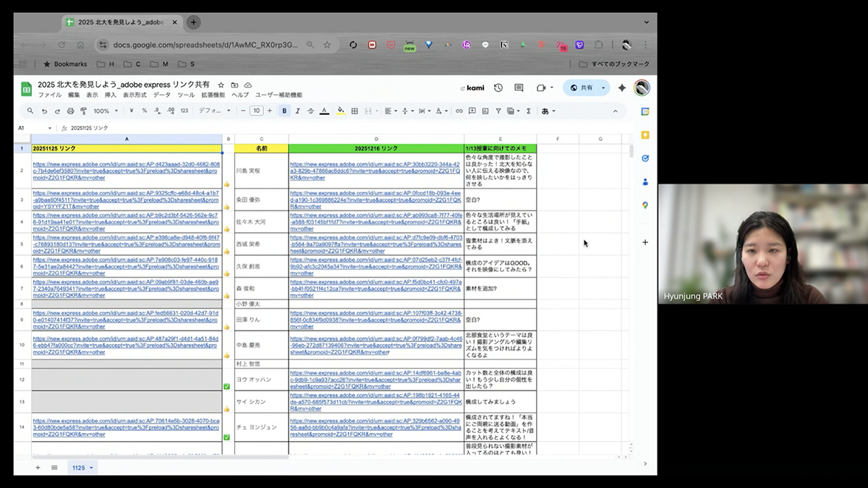Open the Adobe Express link in cell A2
The width and height of the screenshot is (868, 488).
(126, 171)
